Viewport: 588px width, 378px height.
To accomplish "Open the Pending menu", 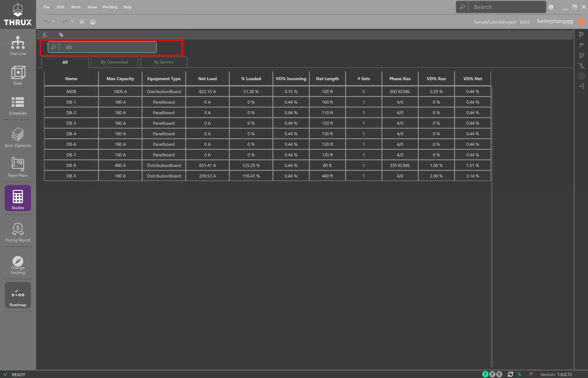I will pyautogui.click(x=110, y=7).
